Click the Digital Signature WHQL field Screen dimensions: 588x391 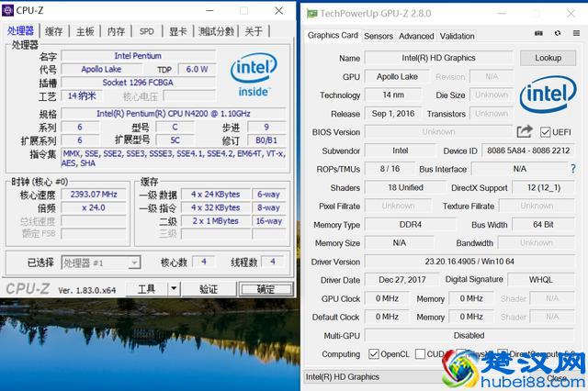[x=541, y=280]
